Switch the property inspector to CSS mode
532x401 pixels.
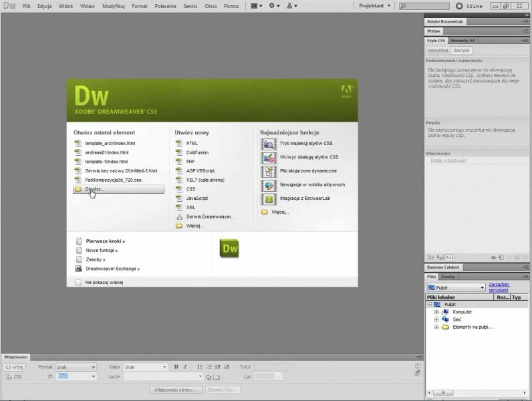click(x=15, y=377)
